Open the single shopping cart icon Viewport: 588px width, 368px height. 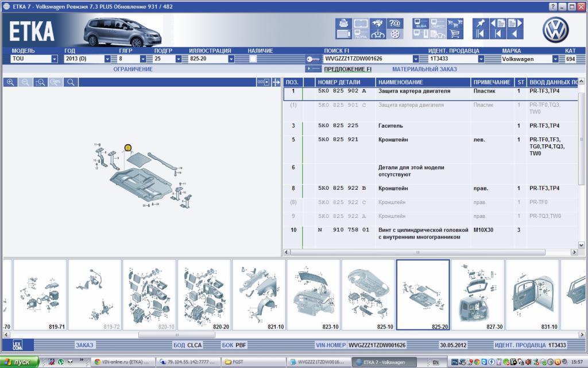pos(455,34)
